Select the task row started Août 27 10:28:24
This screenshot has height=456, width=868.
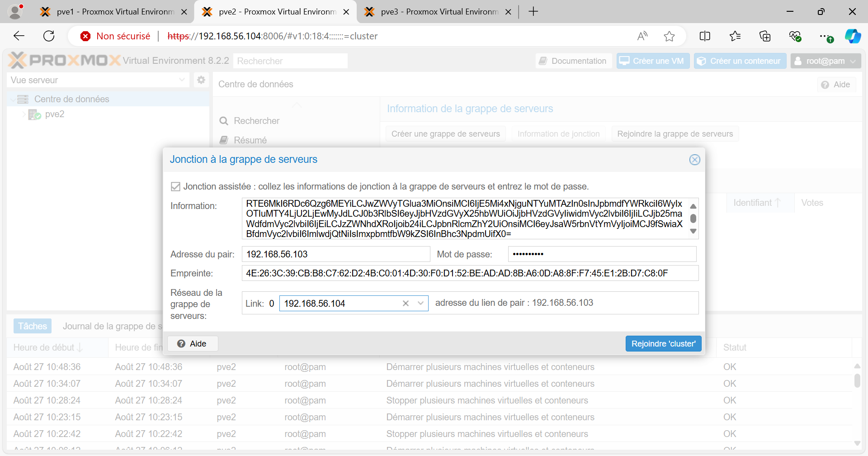coord(429,400)
